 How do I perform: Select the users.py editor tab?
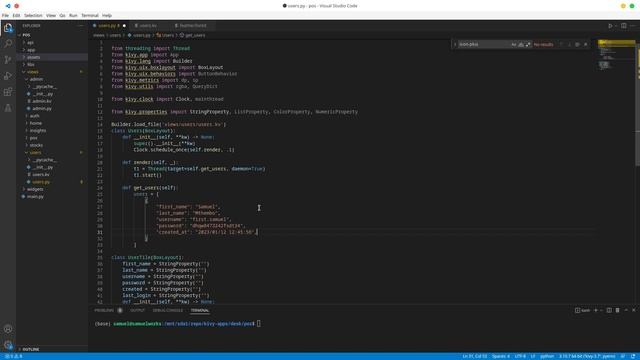[x=109, y=26]
